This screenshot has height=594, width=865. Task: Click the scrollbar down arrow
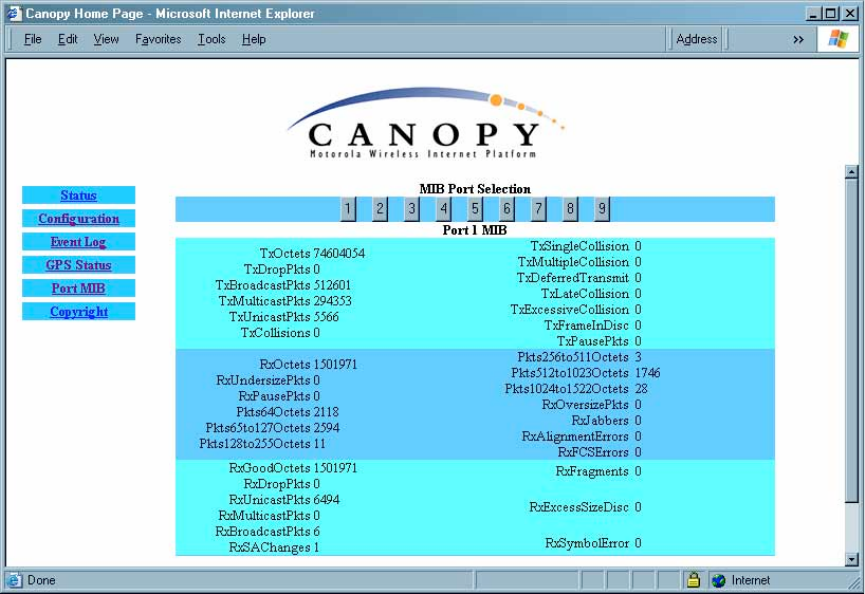click(x=851, y=559)
